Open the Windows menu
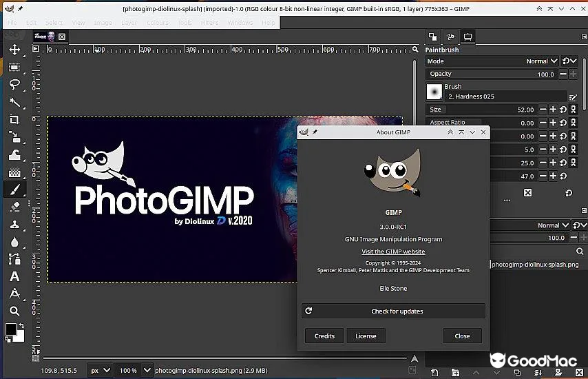This screenshot has width=588, height=379. [x=240, y=23]
